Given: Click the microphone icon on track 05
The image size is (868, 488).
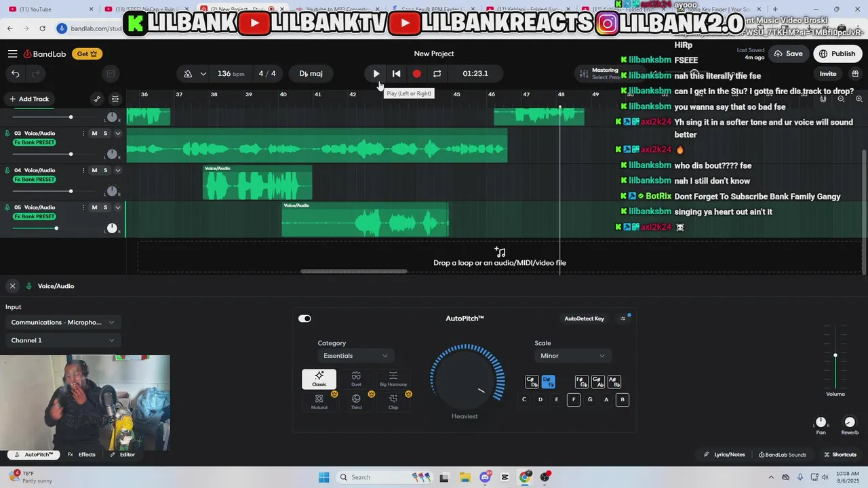Looking at the screenshot, I should [7, 207].
